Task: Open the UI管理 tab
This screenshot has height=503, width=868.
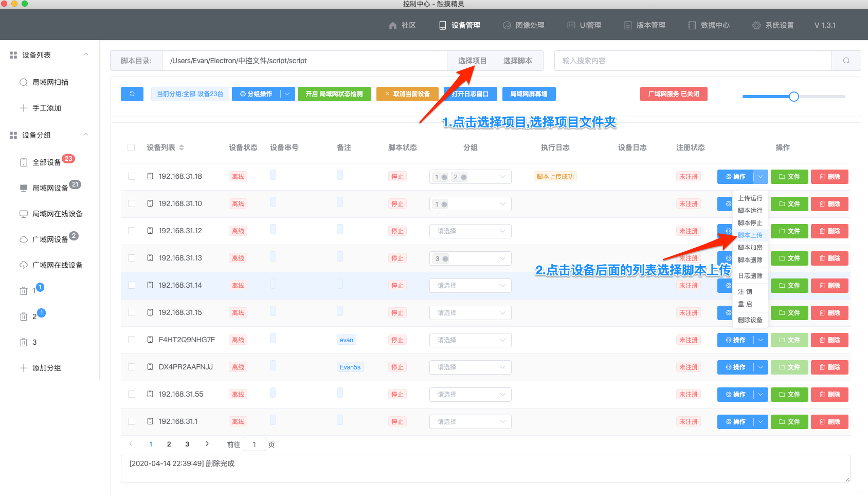Action: [x=584, y=25]
